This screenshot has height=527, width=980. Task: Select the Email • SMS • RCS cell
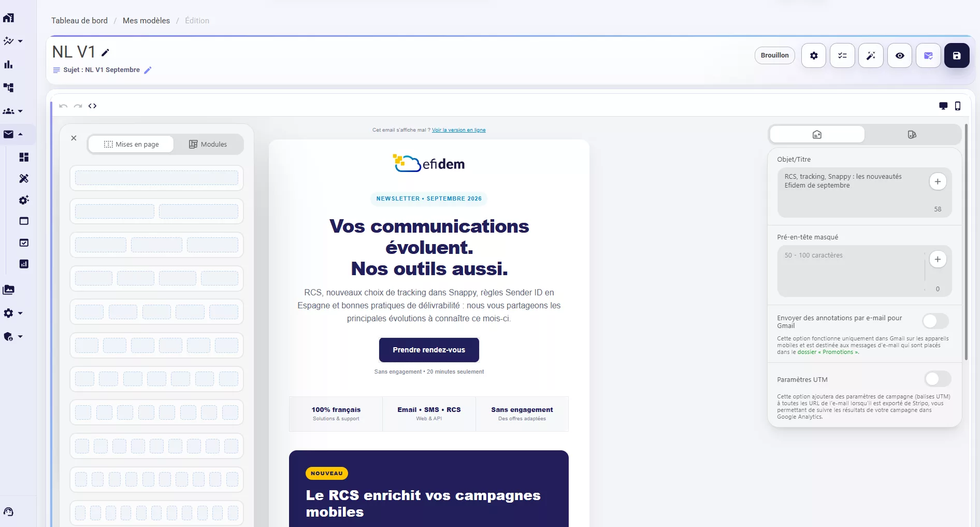click(429, 414)
